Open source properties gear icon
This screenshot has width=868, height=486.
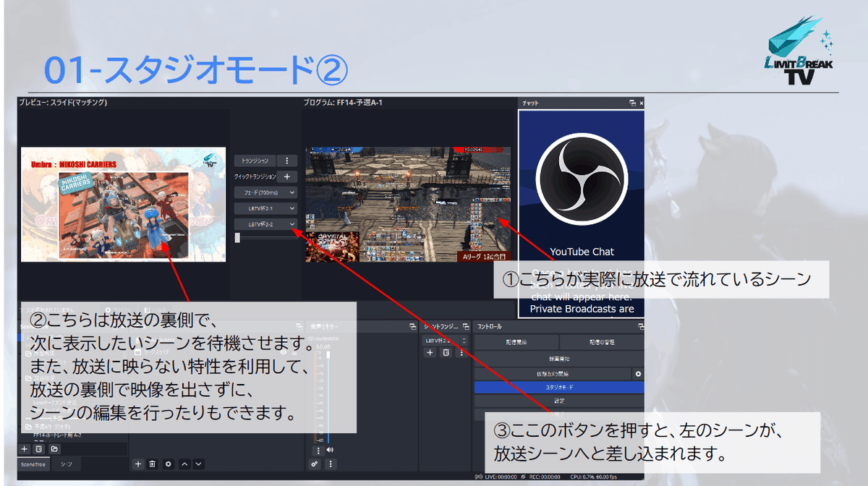168,464
